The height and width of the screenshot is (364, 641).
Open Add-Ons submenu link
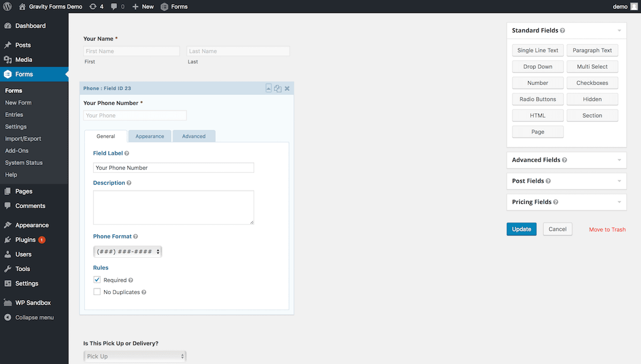pos(17,151)
